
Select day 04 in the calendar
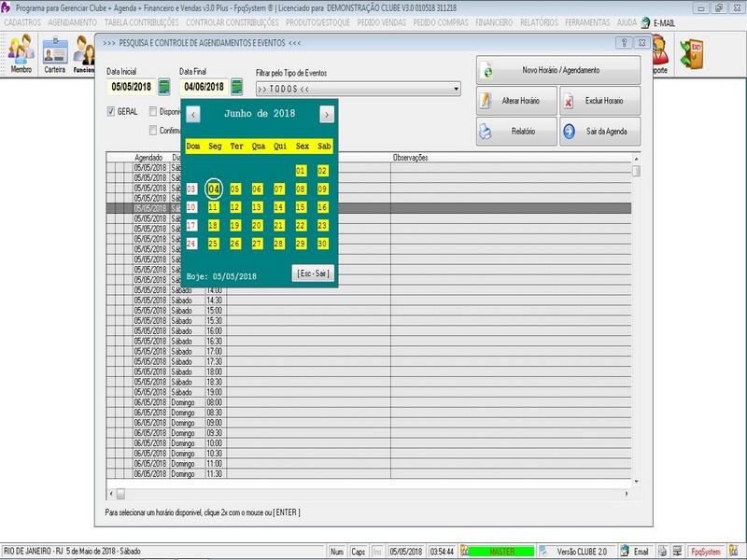click(x=214, y=189)
